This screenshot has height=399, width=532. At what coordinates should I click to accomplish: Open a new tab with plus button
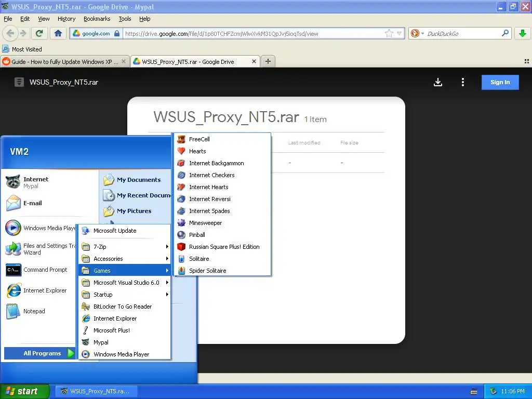point(268,61)
